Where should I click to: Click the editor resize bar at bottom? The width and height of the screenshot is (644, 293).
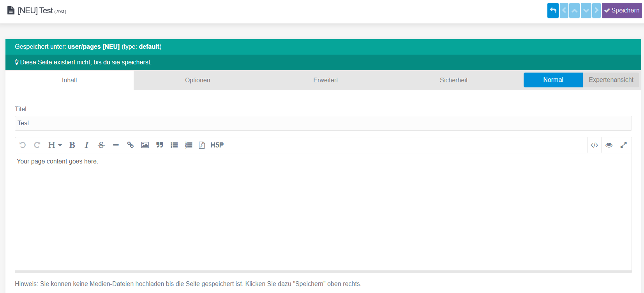(x=323, y=272)
